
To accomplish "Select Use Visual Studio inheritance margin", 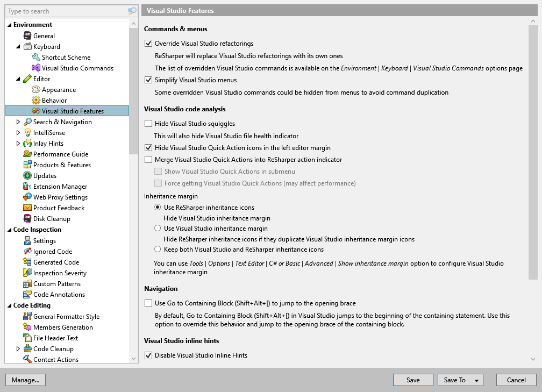I will [x=159, y=227].
